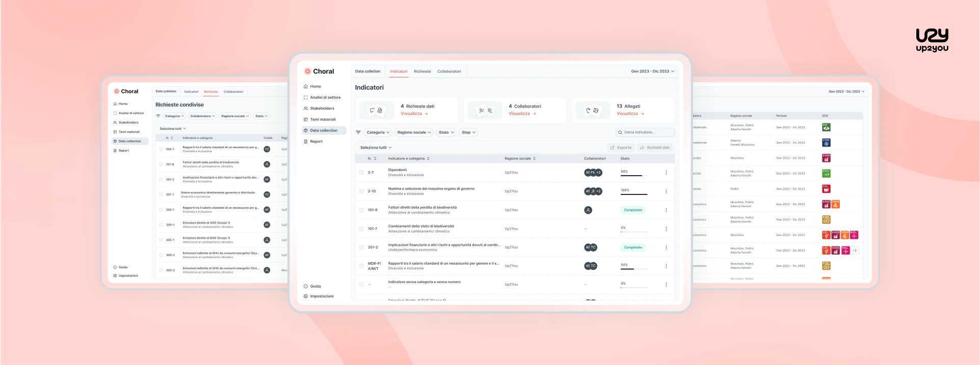This screenshot has height=365, width=980.
Task: Open Temi materiali in center window sidebar
Action: (x=320, y=120)
